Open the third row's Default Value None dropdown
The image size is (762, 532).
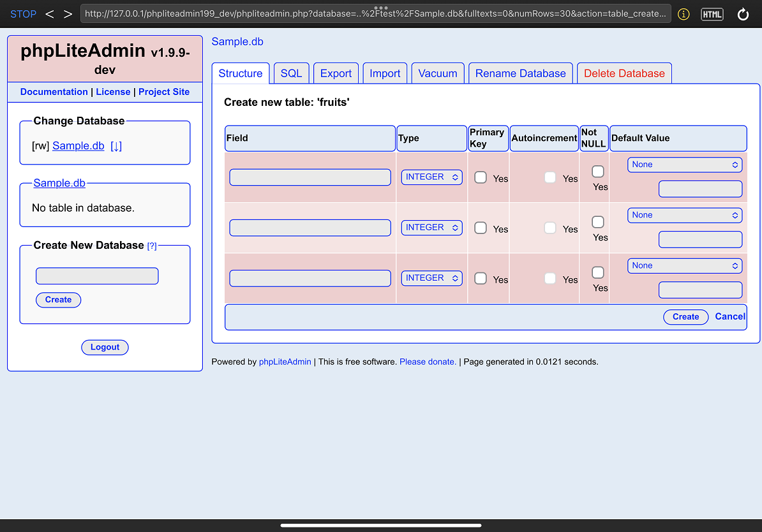pyautogui.click(x=685, y=266)
